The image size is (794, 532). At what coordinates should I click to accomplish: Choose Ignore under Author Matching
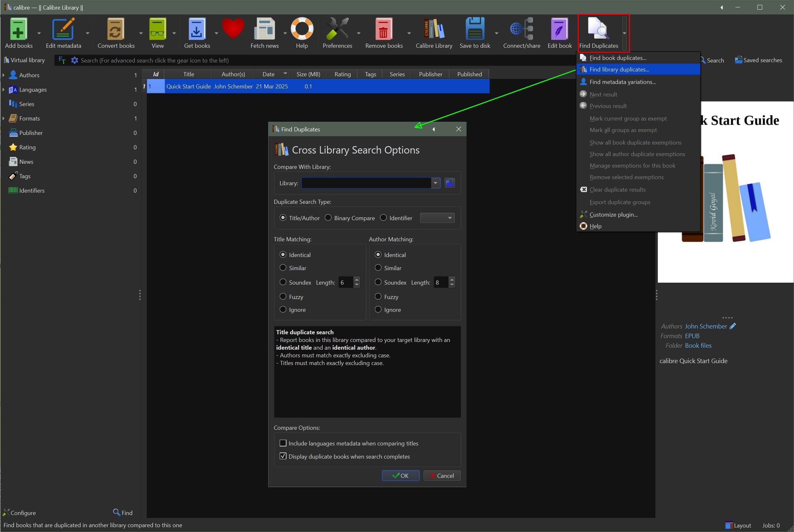tap(388, 310)
